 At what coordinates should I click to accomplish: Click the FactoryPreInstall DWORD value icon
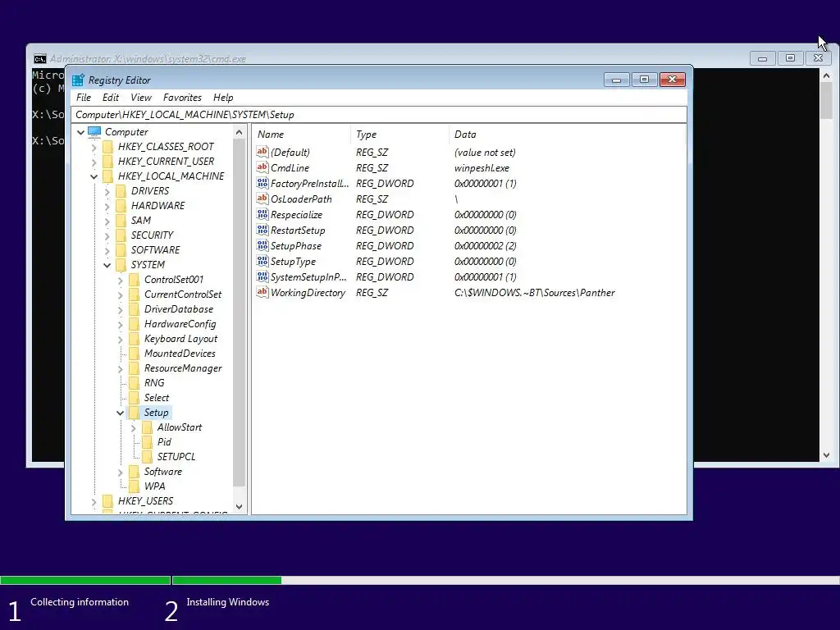point(262,183)
